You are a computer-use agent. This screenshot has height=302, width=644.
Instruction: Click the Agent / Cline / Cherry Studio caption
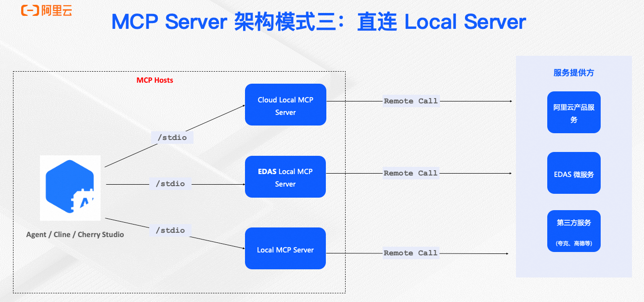75,235
